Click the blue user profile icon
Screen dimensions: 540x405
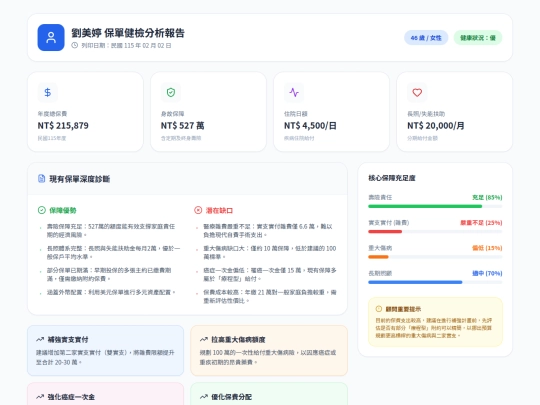click(x=51, y=38)
